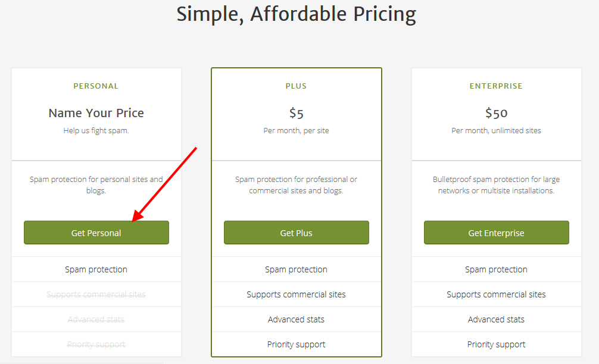Screen dimensions: 599x364
Task: Click Simple, Affordable Pricing heading
Action: point(297,14)
